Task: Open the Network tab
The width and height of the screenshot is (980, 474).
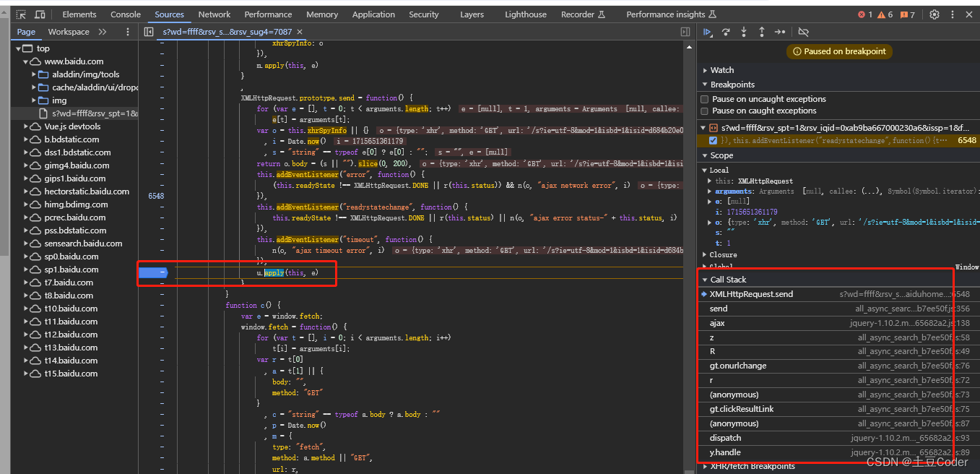Action: 214,14
